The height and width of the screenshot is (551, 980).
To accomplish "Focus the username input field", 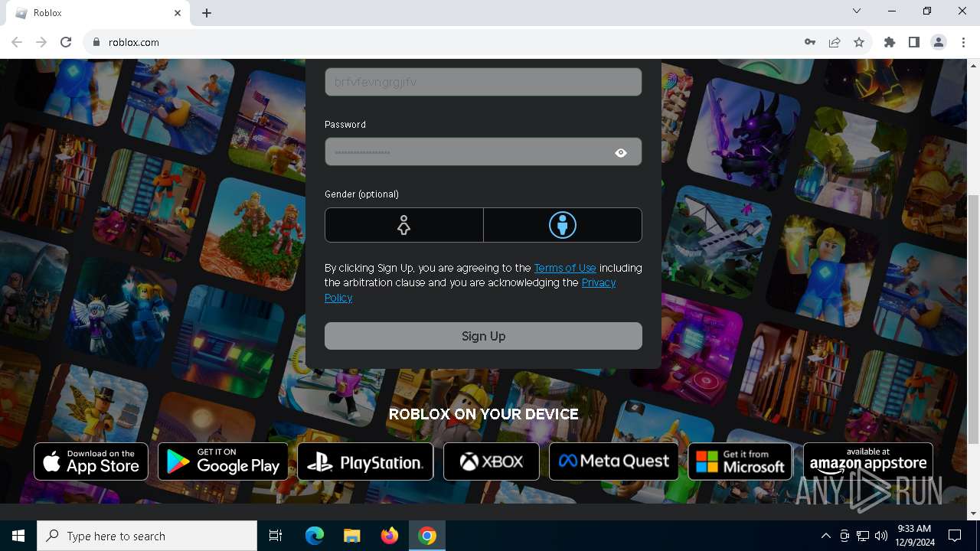I will point(483,82).
